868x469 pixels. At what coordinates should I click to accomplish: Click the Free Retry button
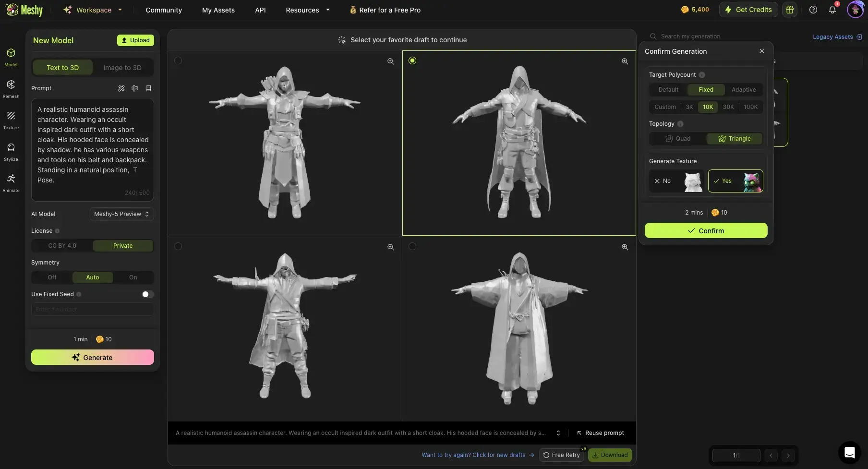[x=562, y=455]
